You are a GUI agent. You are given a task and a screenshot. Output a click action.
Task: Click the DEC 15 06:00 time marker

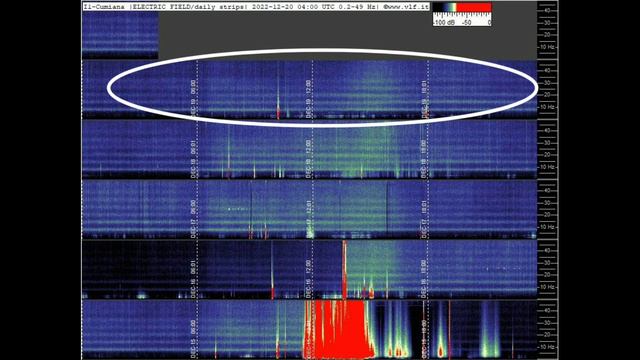[193, 338]
